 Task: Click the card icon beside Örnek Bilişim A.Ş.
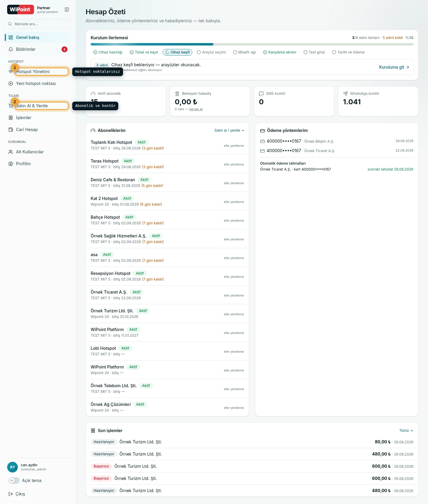pos(262,141)
